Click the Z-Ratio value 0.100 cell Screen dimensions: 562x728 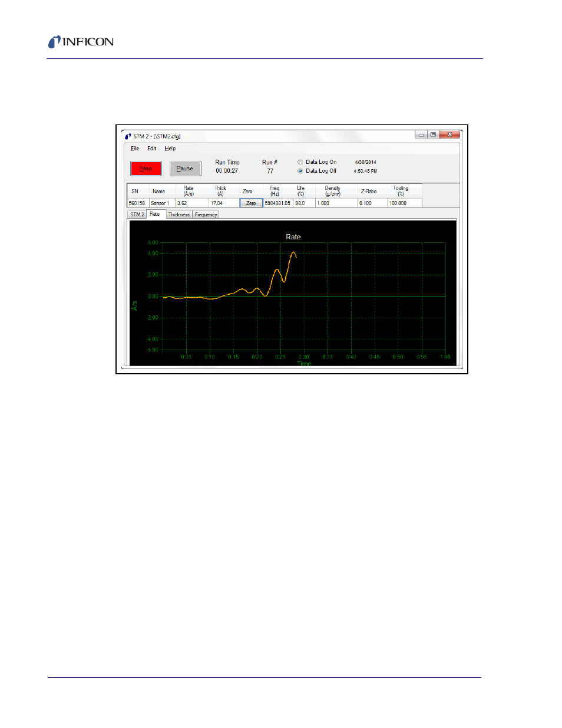[372, 203]
